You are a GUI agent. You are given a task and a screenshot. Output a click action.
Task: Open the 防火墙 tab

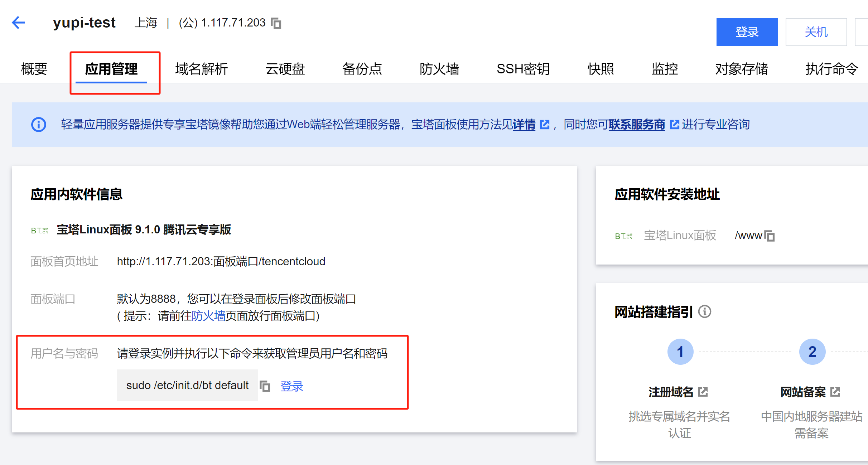[439, 69]
